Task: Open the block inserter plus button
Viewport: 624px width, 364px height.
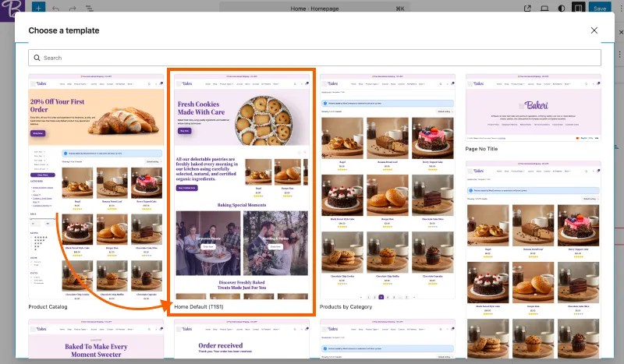Action: click(x=38, y=8)
